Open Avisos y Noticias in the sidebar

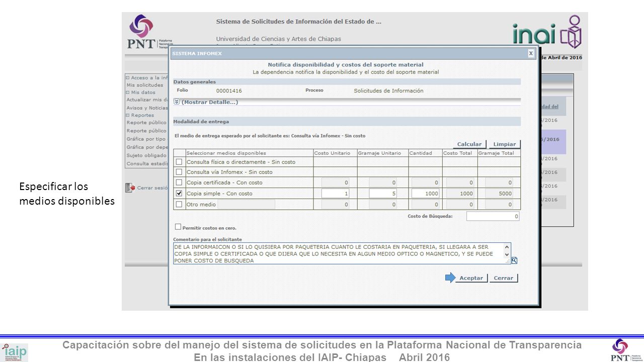147,108
